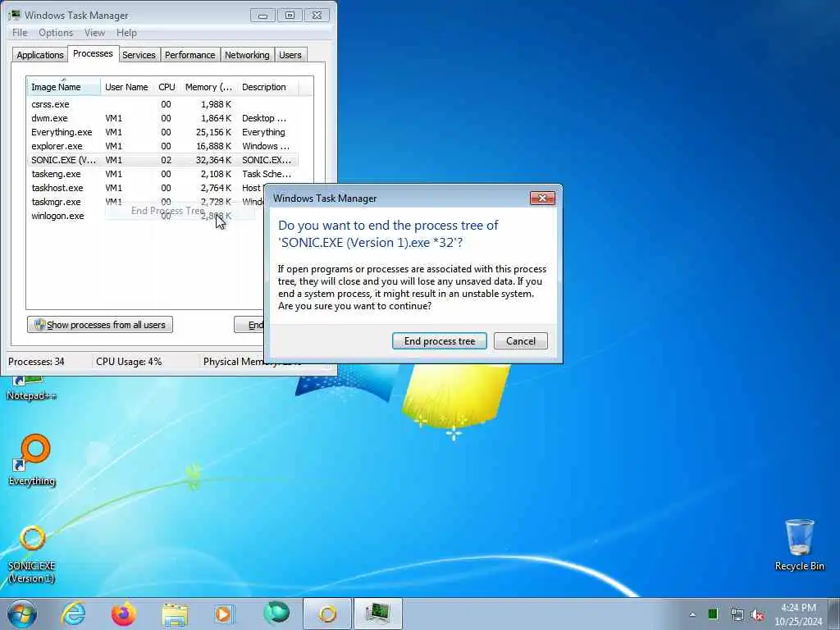Open the Windows Start menu orb

pos(22,614)
